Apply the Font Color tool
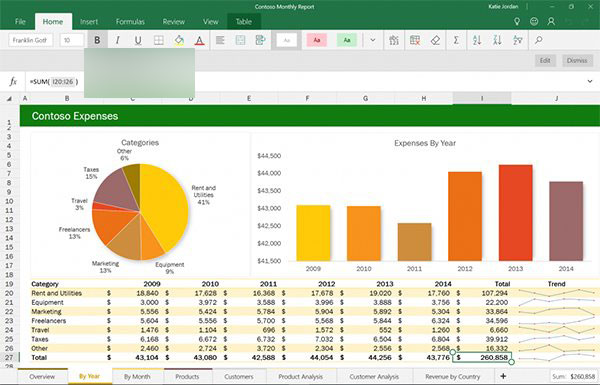Image resolution: width=600 pixels, height=385 pixels. pyautogui.click(x=199, y=40)
